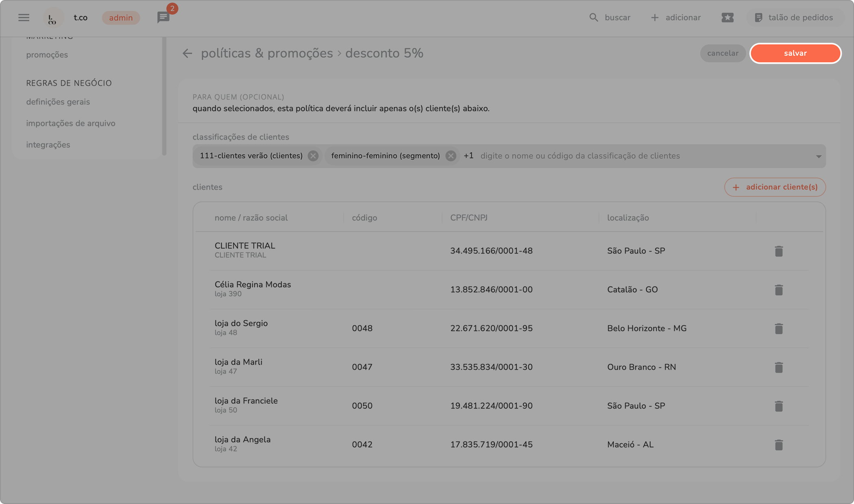This screenshot has width=854, height=504.
Task: Open the messages notification icon
Action: 163,17
